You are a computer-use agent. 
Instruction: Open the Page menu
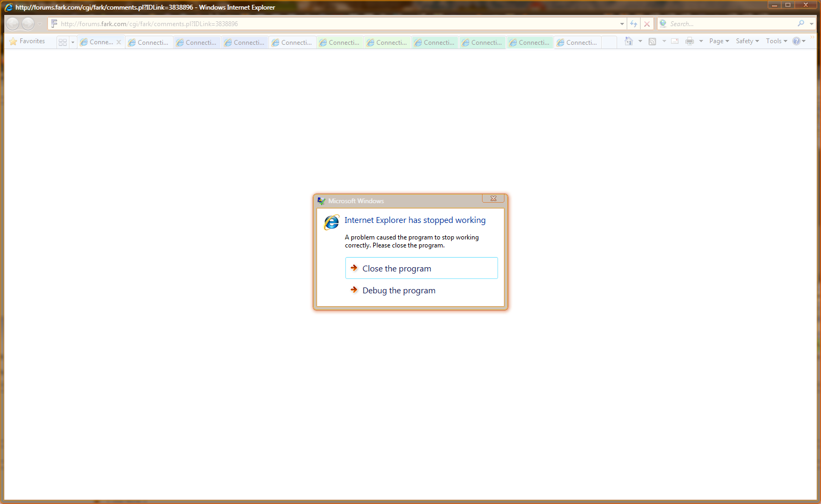(719, 41)
